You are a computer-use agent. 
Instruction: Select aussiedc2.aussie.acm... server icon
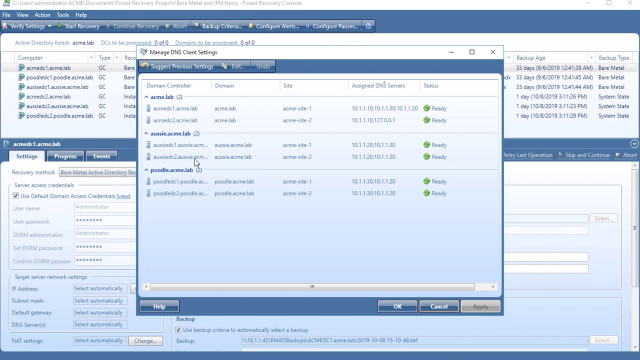click(148, 157)
